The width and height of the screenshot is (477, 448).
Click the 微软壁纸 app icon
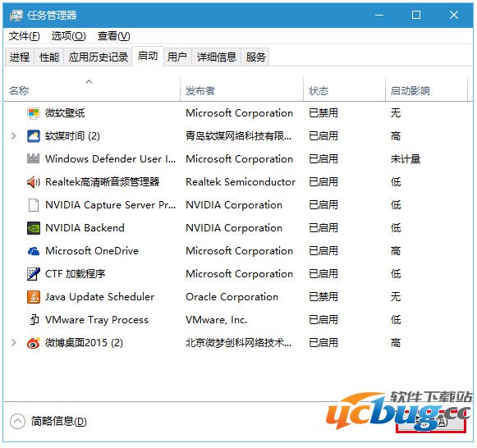33,113
